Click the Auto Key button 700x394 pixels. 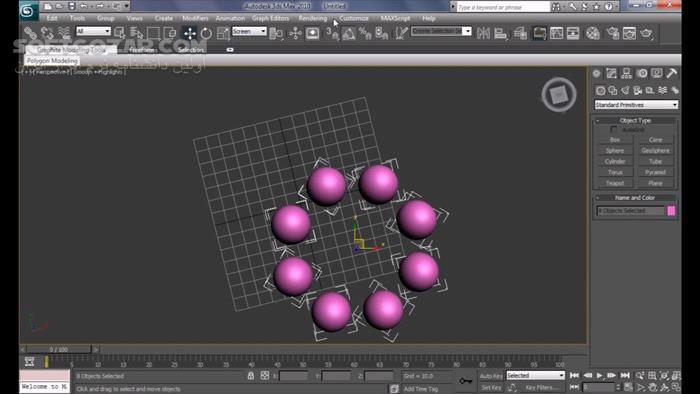click(x=491, y=376)
